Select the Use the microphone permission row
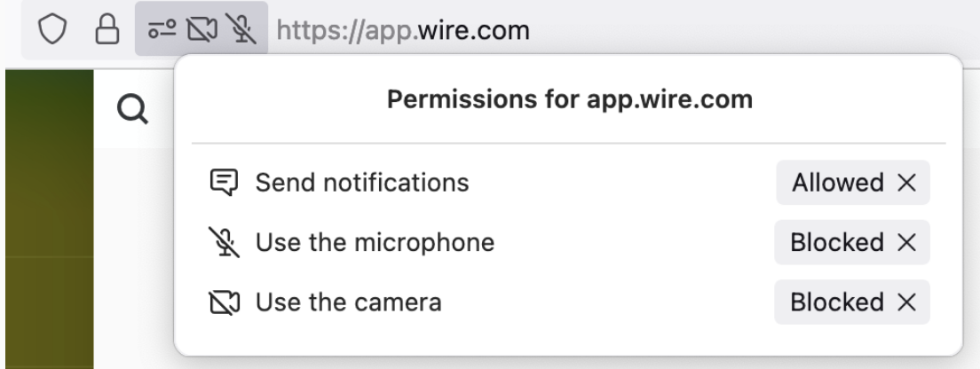Screen dimensions: 980x369 tap(569, 242)
